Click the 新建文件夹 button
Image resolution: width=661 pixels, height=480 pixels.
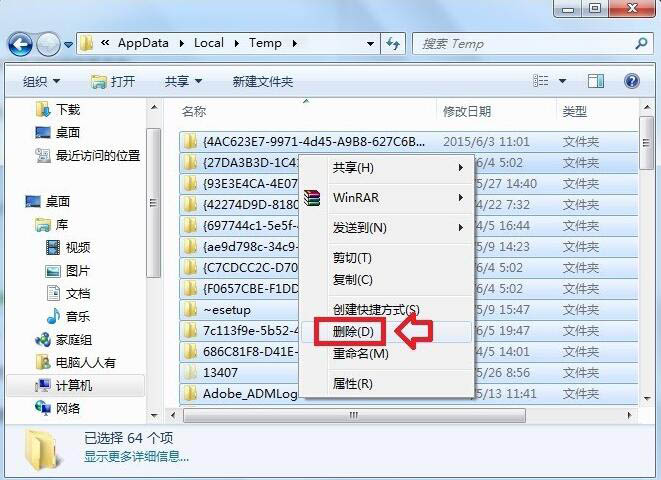(262, 81)
